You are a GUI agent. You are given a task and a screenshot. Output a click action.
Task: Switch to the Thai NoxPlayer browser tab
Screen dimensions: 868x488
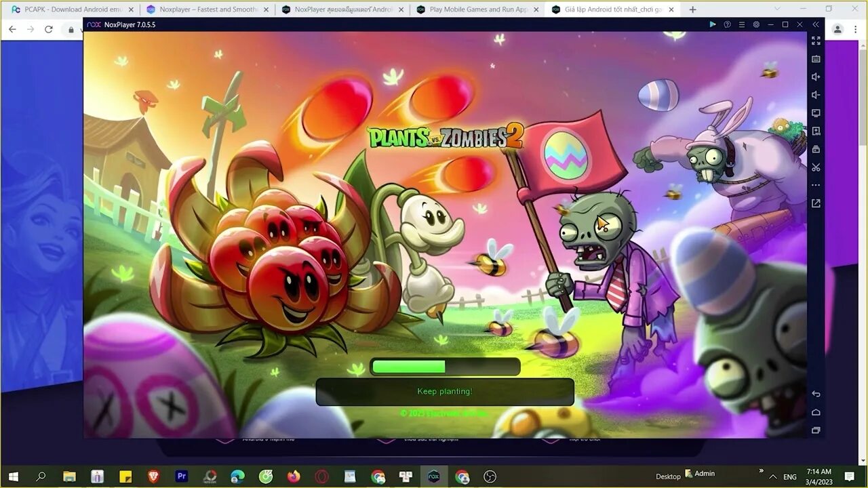[x=342, y=9]
